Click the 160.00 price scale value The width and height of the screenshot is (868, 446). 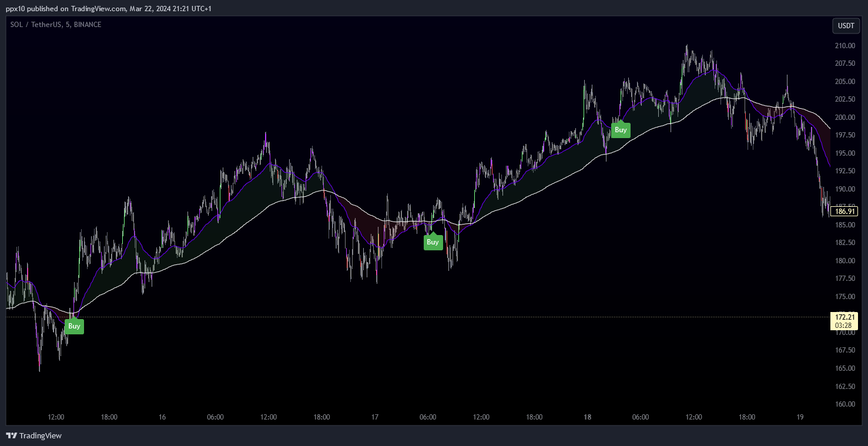[x=844, y=404]
